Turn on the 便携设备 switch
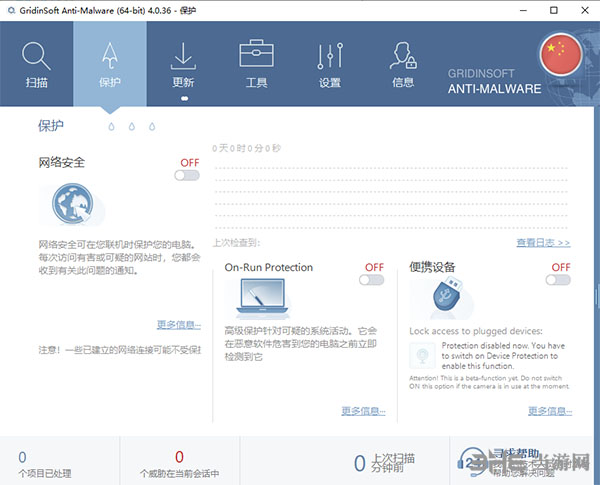The image size is (600, 485). pos(558,280)
